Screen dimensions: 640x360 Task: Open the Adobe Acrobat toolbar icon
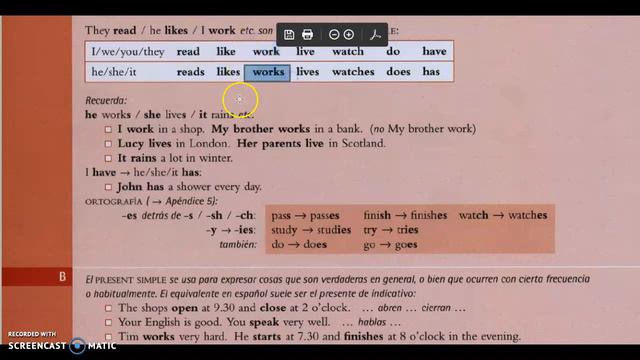pyautogui.click(x=375, y=35)
